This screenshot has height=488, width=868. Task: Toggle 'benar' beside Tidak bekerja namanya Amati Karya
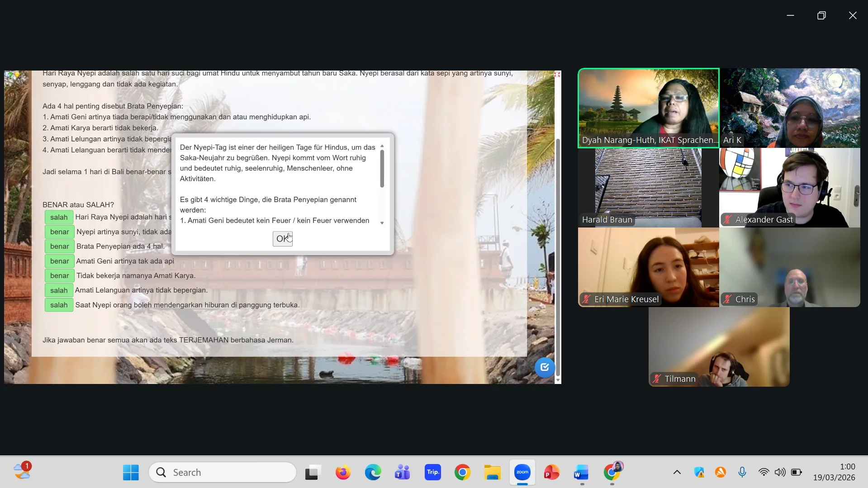(59, 276)
